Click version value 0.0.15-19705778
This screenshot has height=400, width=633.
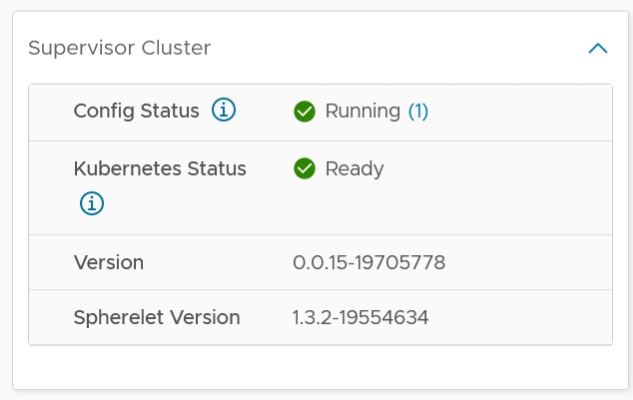tap(369, 263)
